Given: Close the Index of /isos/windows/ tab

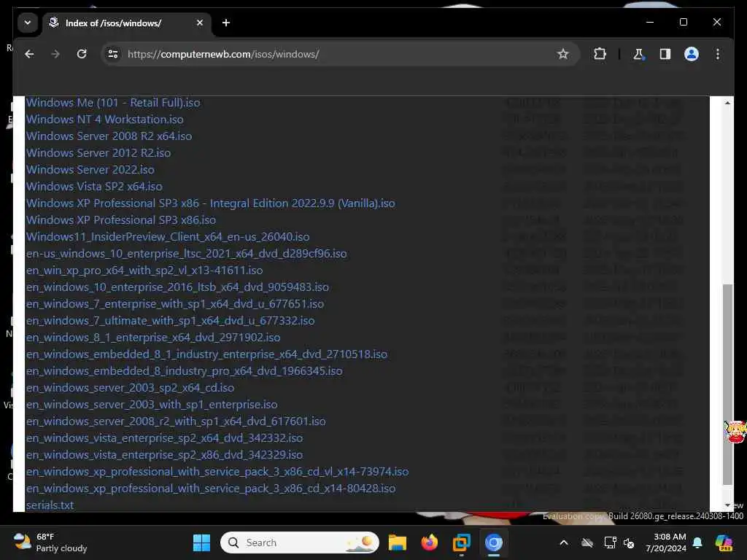Looking at the screenshot, I should click(x=200, y=23).
